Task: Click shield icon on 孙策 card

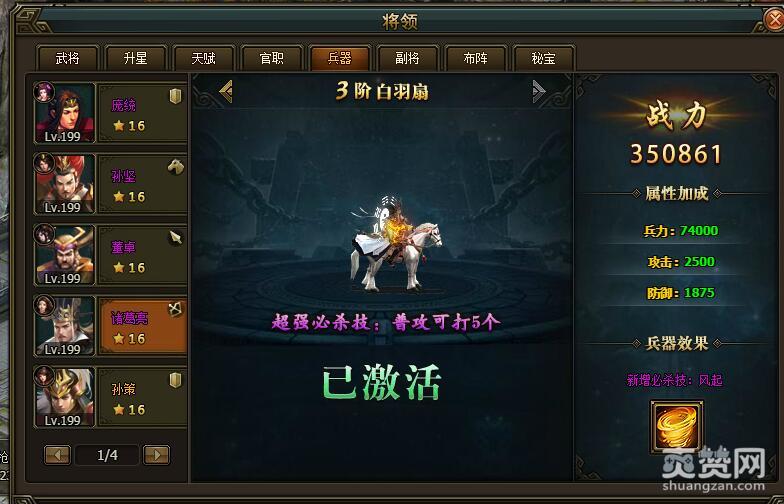Action: (x=175, y=380)
